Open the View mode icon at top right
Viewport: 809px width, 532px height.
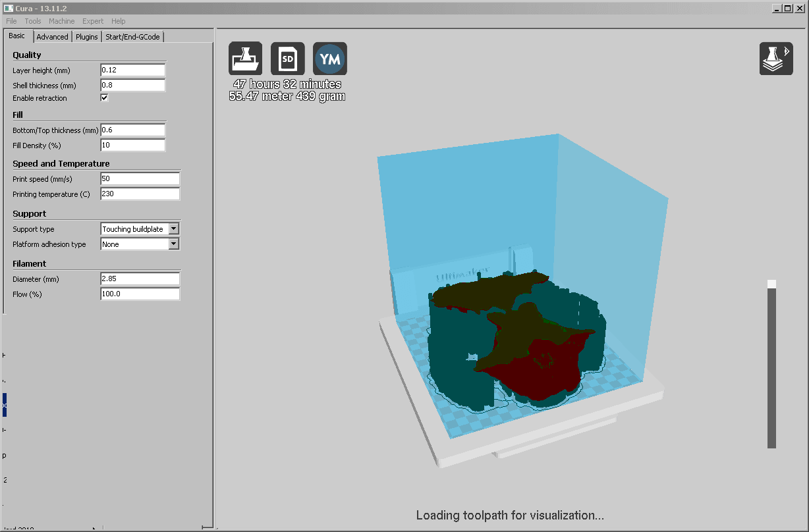776,59
